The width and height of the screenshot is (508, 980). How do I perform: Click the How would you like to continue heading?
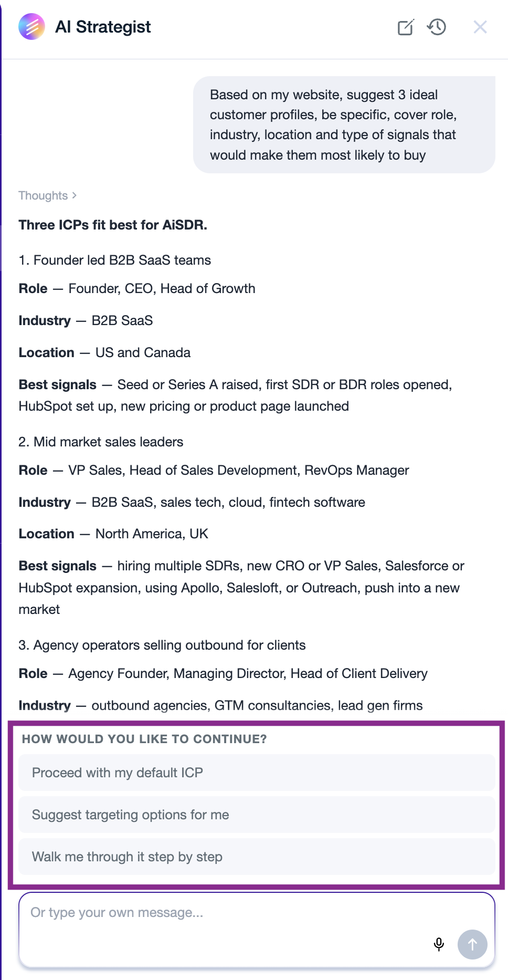144,739
